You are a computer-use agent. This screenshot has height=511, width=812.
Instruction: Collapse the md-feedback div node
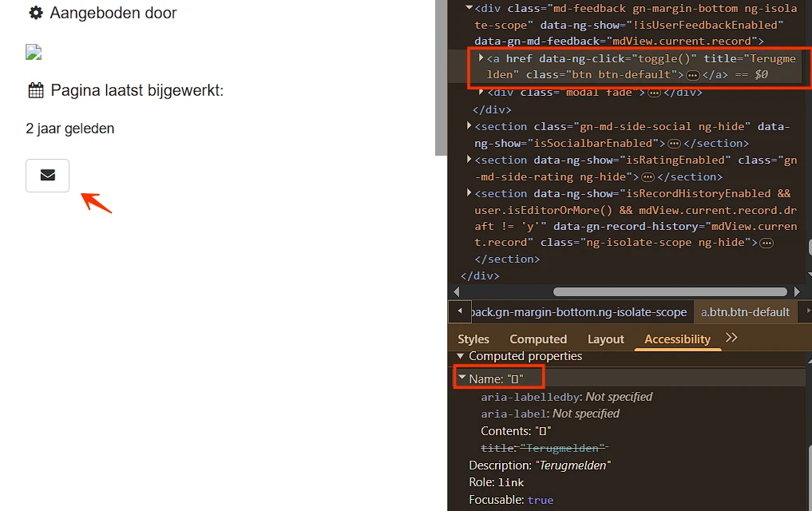tap(469, 8)
